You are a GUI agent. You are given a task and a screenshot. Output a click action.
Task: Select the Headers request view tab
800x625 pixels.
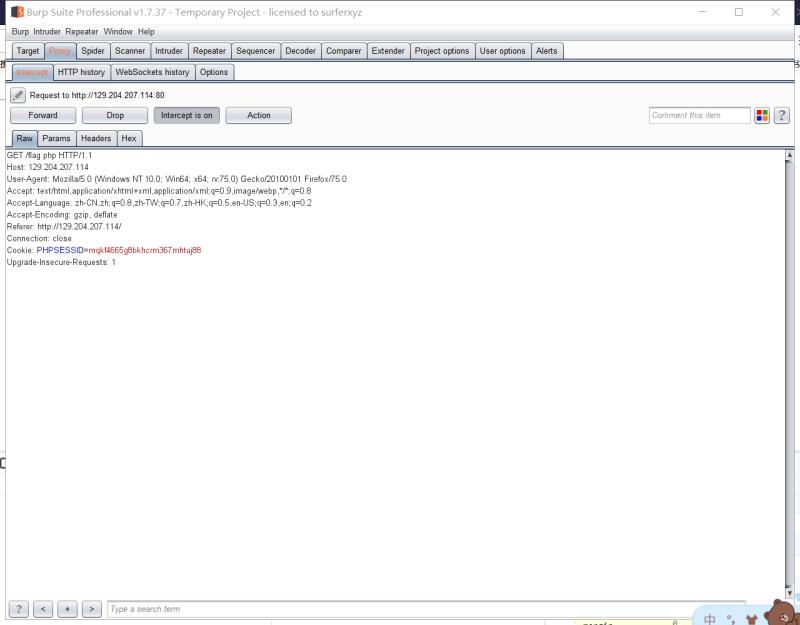(x=96, y=138)
